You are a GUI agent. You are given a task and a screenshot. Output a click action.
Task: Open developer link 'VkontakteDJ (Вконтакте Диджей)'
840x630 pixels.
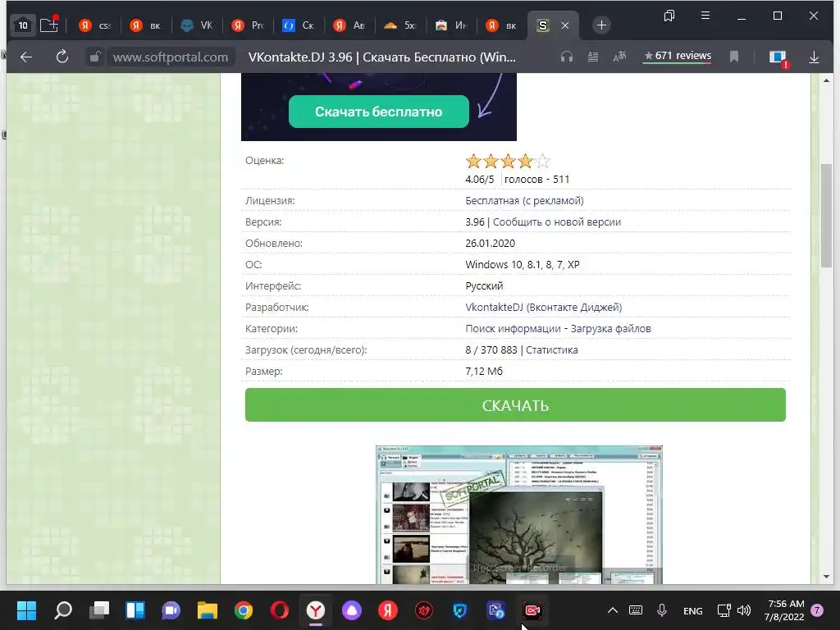[543, 307]
